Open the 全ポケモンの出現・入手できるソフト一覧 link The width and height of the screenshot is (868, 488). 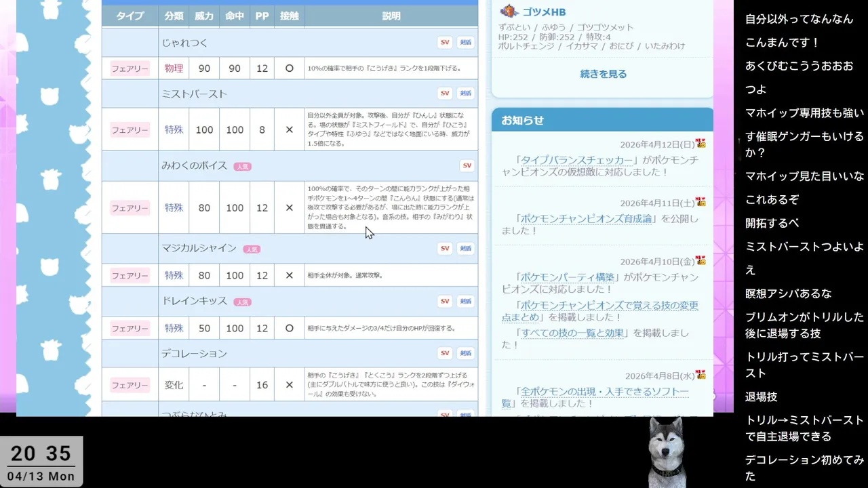595,397
